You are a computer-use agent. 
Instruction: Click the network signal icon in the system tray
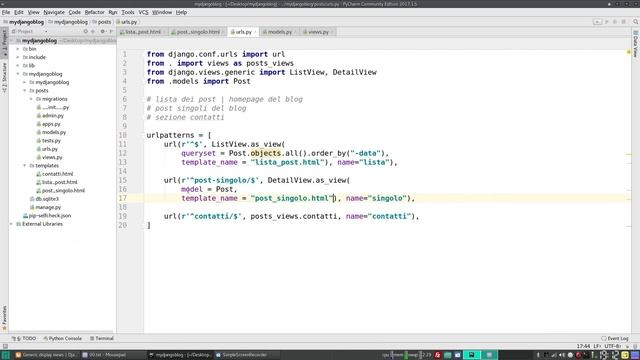(554, 355)
